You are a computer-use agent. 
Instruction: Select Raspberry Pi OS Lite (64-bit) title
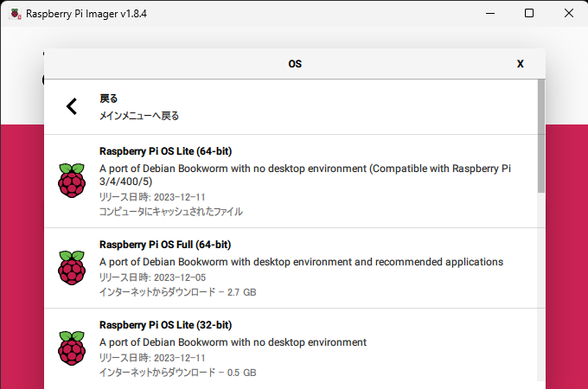coord(165,151)
